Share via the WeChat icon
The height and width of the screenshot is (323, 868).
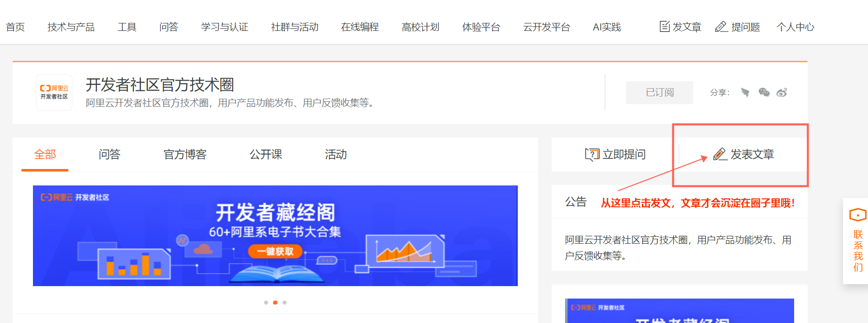click(764, 92)
